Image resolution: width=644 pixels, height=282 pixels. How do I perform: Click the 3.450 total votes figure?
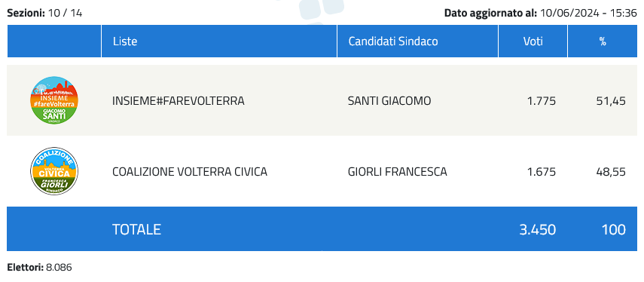(538, 229)
